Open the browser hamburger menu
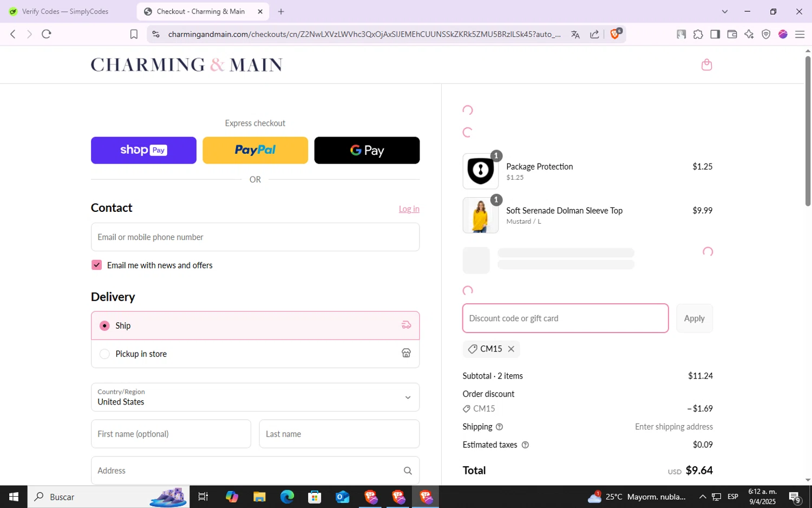 800,34
